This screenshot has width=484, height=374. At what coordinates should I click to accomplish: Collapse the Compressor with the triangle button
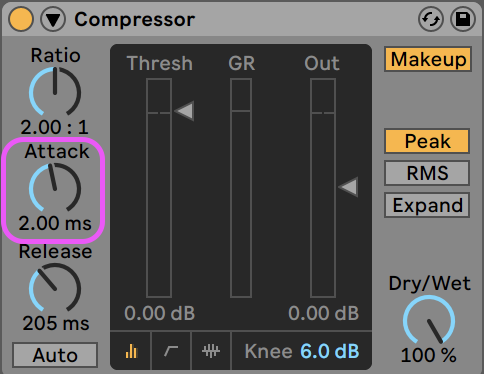pos(53,19)
